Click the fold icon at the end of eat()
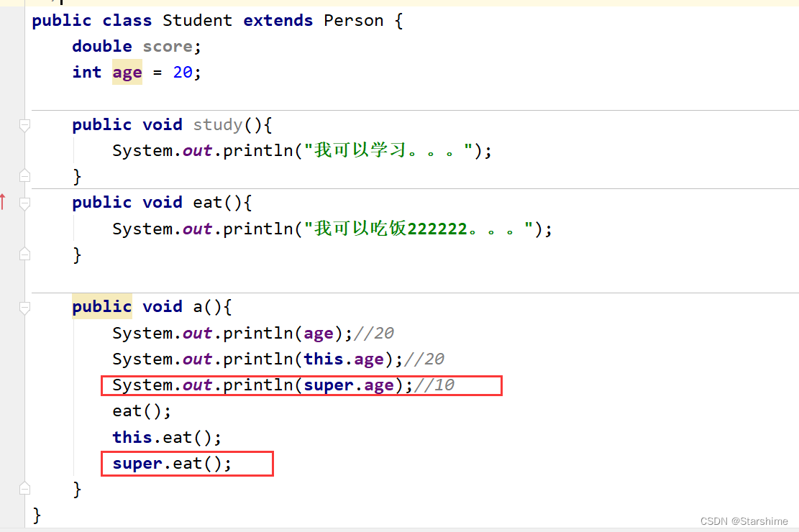Viewport: 799px width, 532px height. (x=24, y=254)
